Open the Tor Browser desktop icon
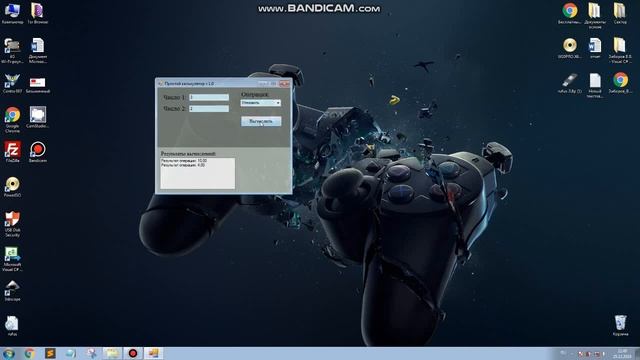The height and width of the screenshot is (360, 640). click(38, 13)
